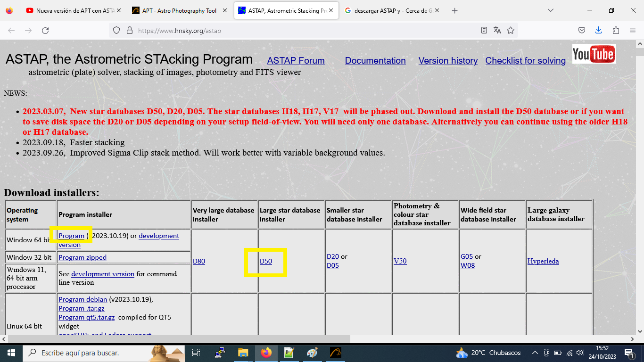Select the 'ASTAP, Astrometric Stacking' tab
This screenshot has width=644, height=362.
coord(286,10)
